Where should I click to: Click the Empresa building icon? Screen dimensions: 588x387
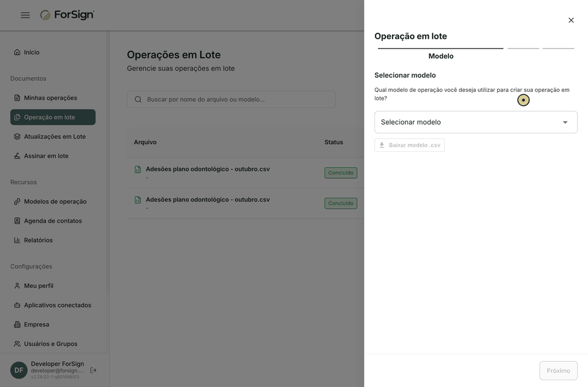click(17, 325)
